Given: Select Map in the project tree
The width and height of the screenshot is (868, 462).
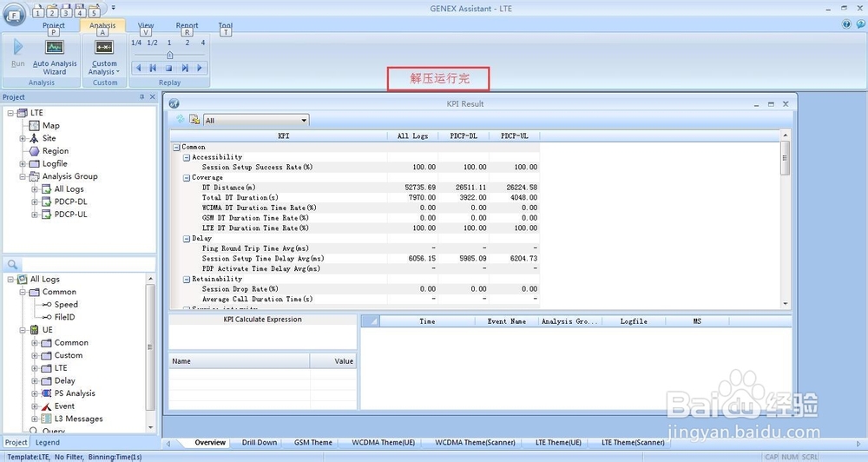Looking at the screenshot, I should [51, 126].
